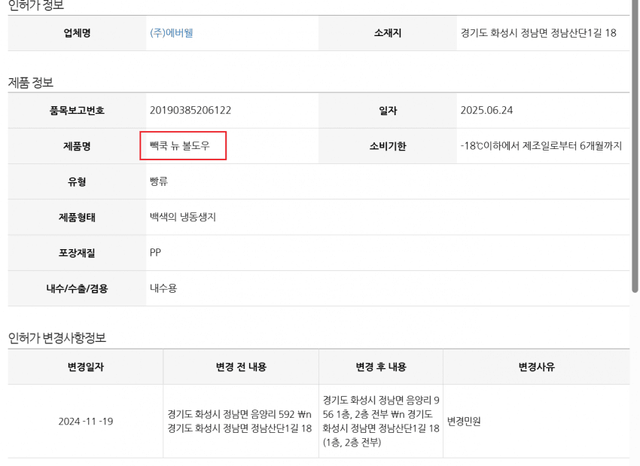The height and width of the screenshot is (466, 640).
Task: Click the 소비기한 storage period text
Action: [541, 146]
